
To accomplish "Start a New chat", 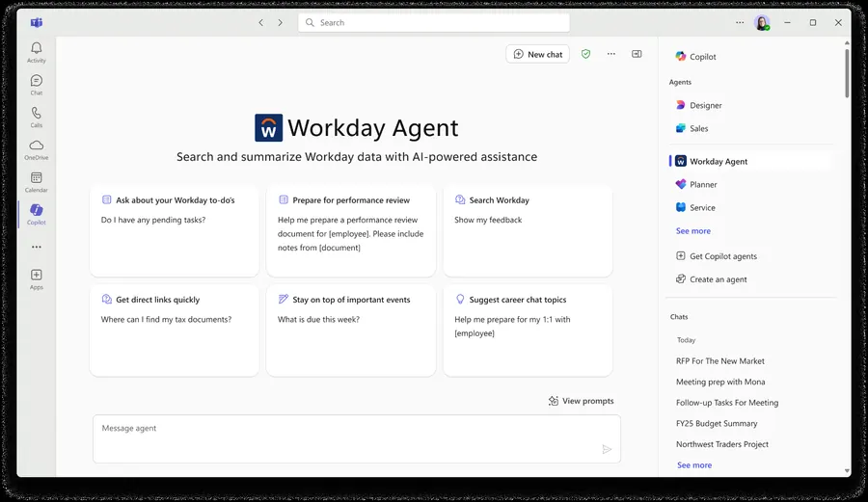I will [x=537, y=54].
